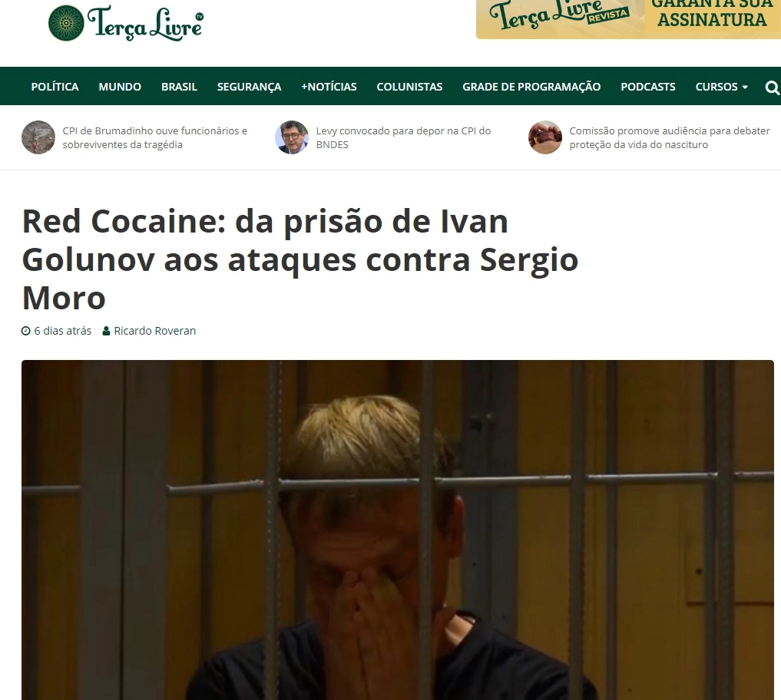781x700 pixels.
Task: Click the search magnifier icon in navbar
Action: 772,87
